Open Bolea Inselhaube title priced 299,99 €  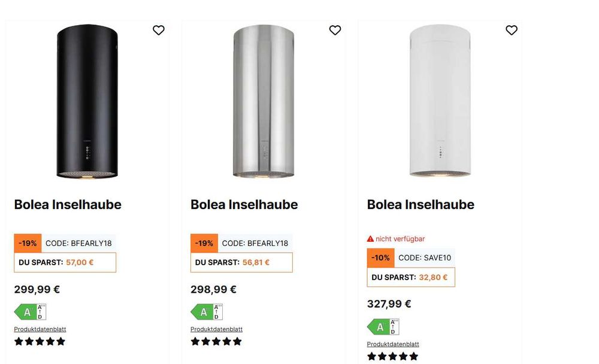pos(68,205)
